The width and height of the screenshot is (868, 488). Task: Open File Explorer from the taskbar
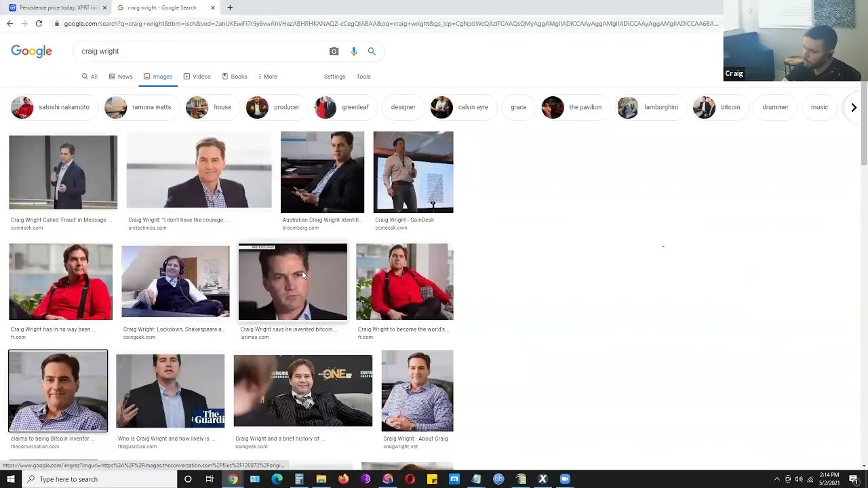(321, 479)
